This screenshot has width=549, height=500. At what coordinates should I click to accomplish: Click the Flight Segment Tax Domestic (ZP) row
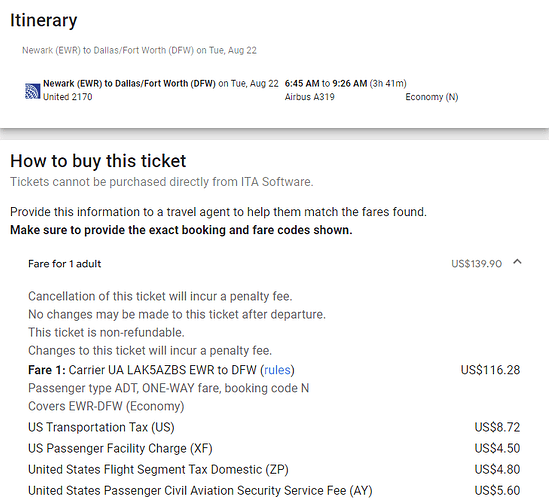(274, 470)
